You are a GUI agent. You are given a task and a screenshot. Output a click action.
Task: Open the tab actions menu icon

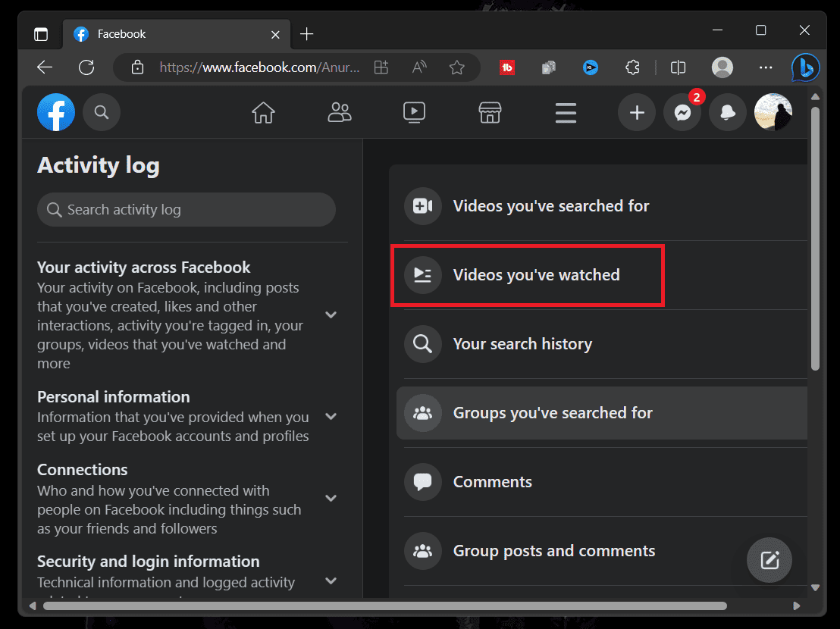(x=41, y=34)
